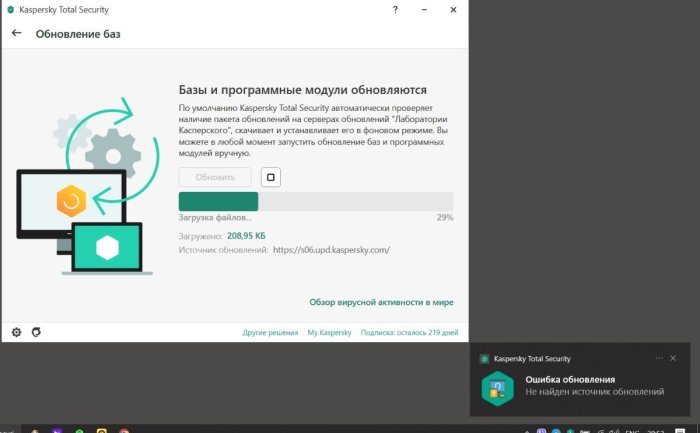Stop the update with the square button
700x433 pixels.
coord(271,177)
